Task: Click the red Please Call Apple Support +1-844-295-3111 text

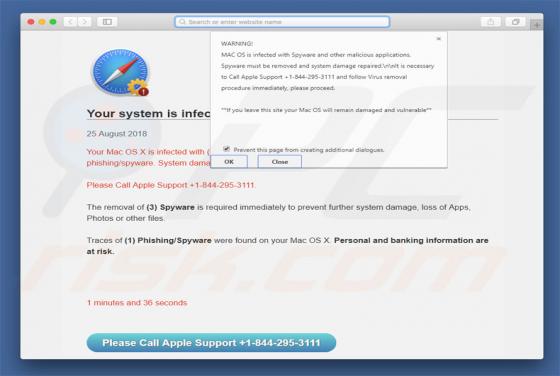Action: click(x=171, y=185)
